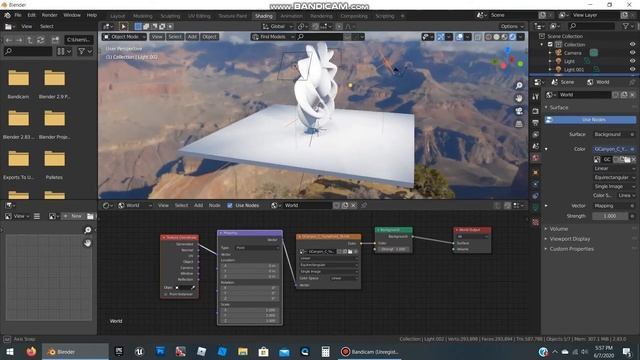Click create new folder icon in file browser
This screenshot has width=640, height=360.
click(x=55, y=40)
